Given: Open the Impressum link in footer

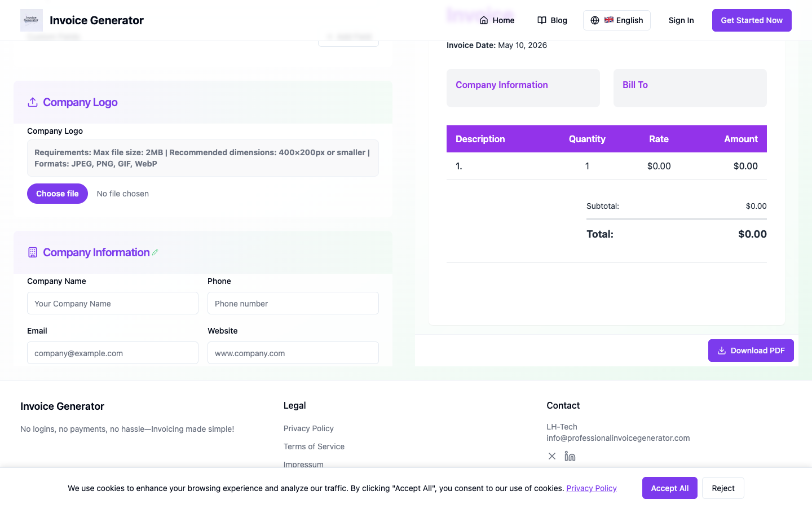Looking at the screenshot, I should 303,465.
